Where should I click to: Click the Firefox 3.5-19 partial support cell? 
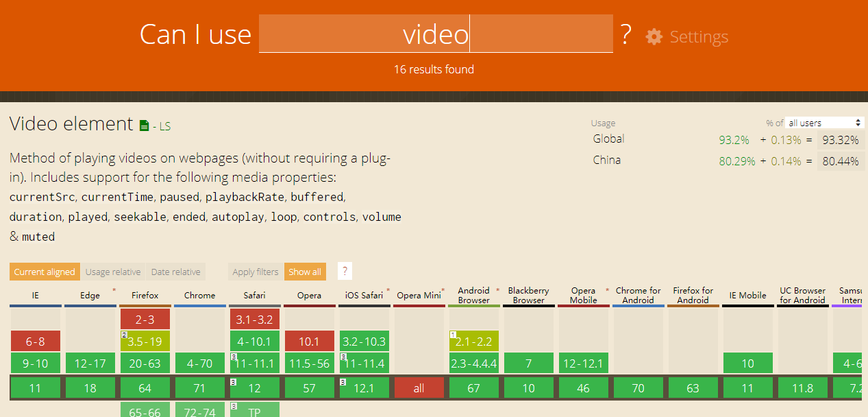point(145,341)
